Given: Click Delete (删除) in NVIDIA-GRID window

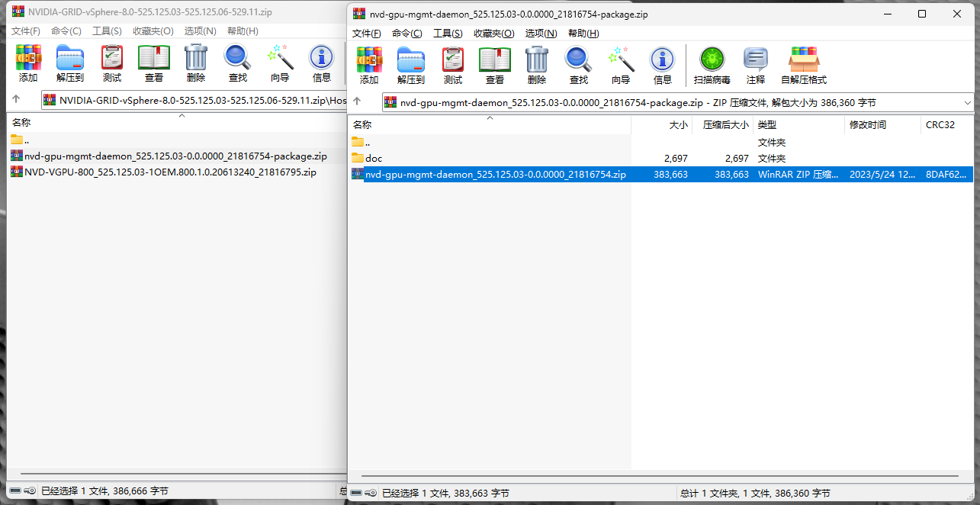Looking at the screenshot, I should 196,63.
